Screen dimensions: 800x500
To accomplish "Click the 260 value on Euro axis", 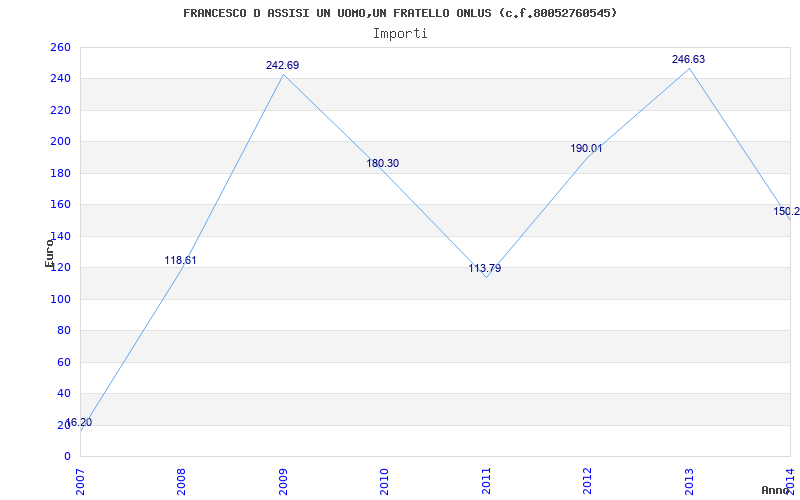I will point(60,47).
